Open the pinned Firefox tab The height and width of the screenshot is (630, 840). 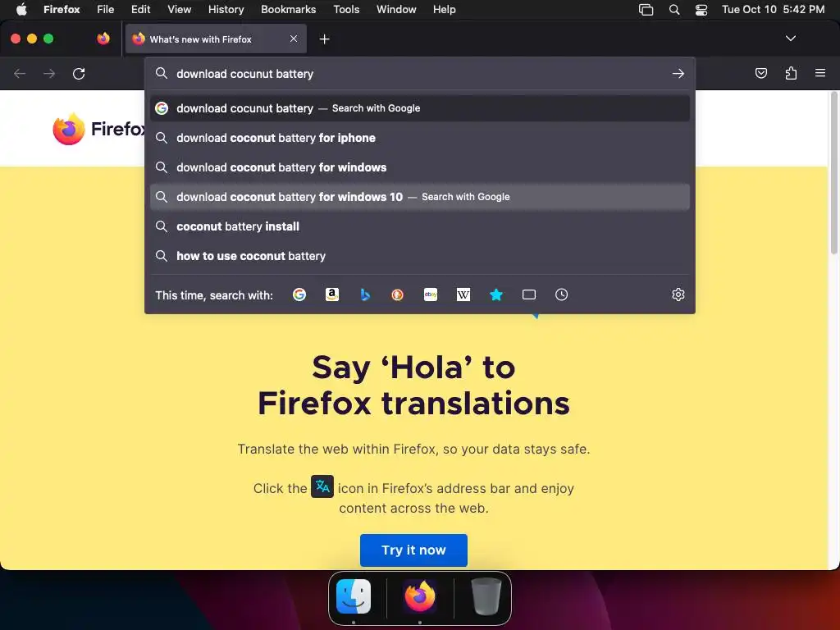tap(103, 39)
